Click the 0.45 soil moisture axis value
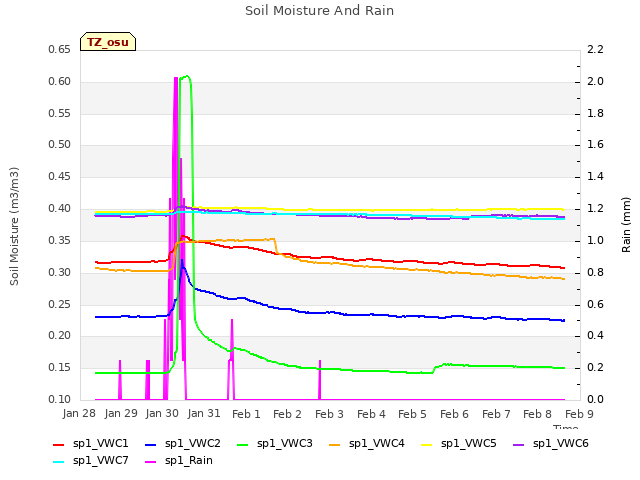Screen dimensions: 640x480 tap(60, 176)
